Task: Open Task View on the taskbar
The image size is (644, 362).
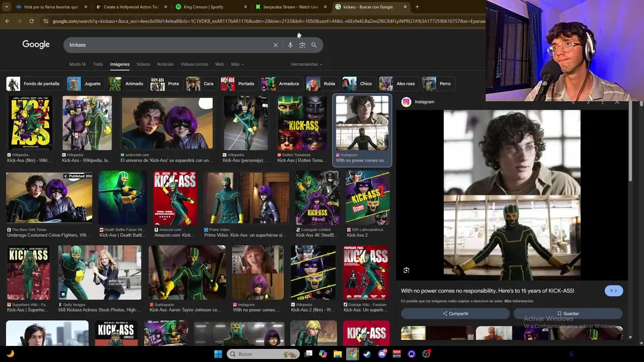Action: [x=308, y=354]
